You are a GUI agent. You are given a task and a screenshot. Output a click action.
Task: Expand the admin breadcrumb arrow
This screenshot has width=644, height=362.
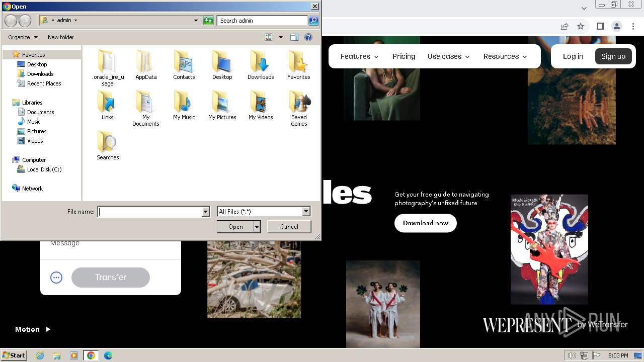[75, 21]
